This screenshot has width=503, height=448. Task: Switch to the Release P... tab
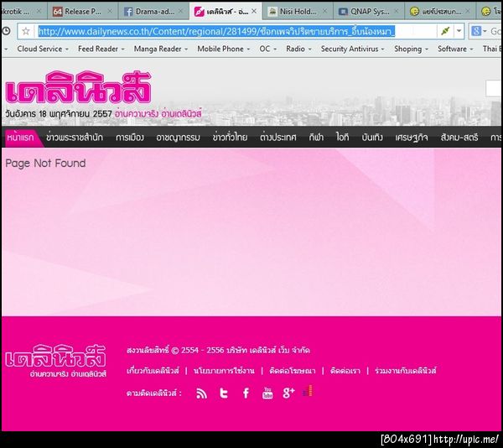83,12
